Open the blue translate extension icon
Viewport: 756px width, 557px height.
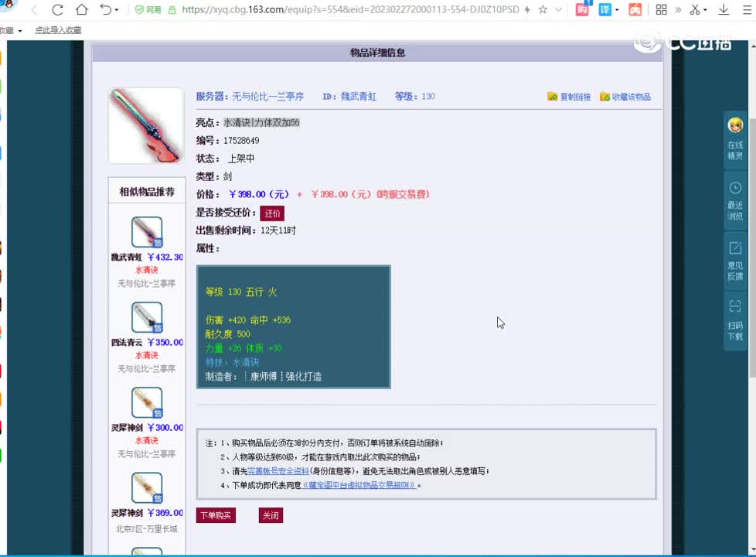pyautogui.click(x=604, y=9)
